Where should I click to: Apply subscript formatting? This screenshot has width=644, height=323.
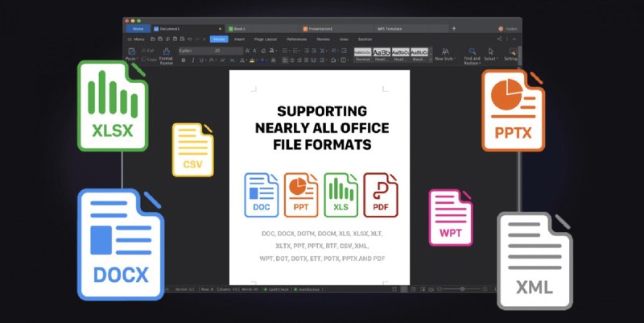click(232, 60)
